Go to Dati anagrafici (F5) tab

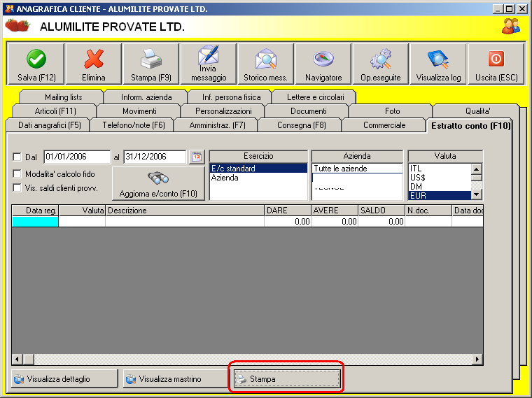click(49, 125)
